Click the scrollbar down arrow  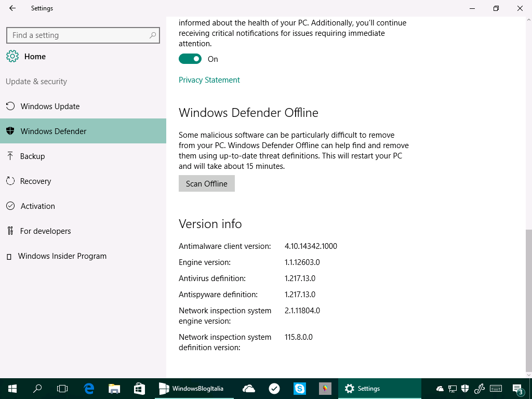pyautogui.click(x=528, y=375)
